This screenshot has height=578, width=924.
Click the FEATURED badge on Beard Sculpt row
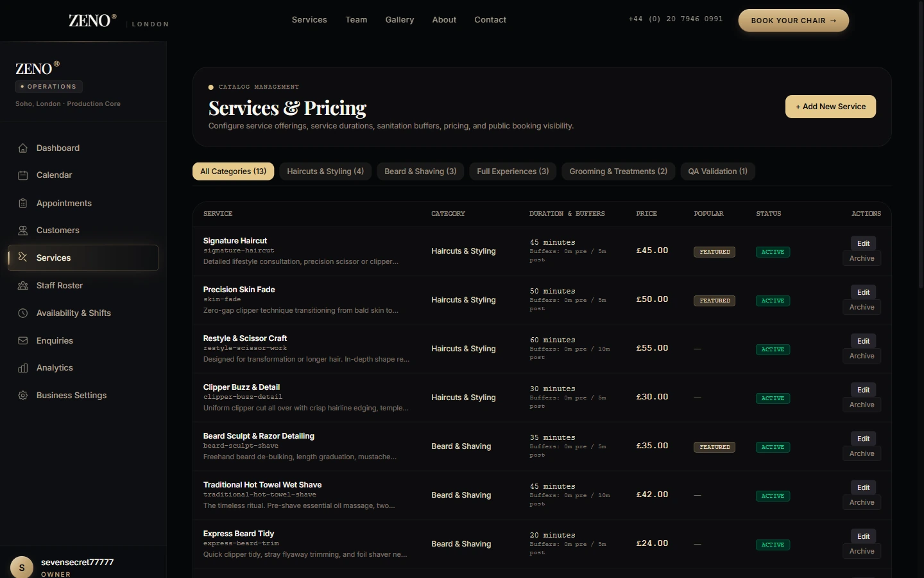715,447
